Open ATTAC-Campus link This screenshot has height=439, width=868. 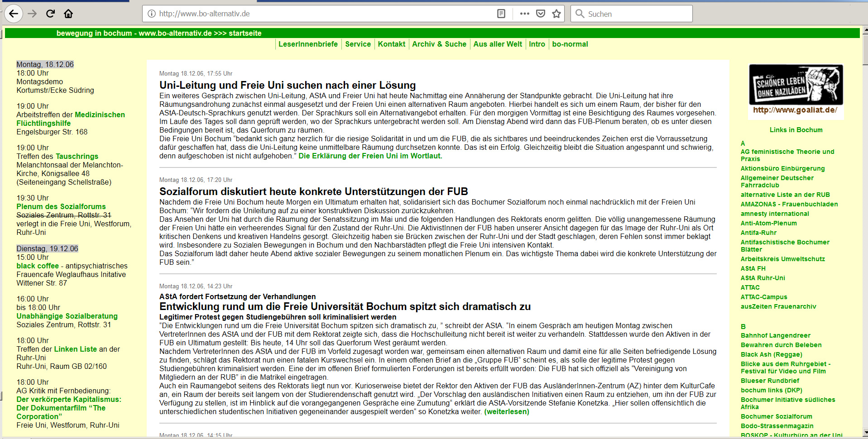pyautogui.click(x=764, y=297)
